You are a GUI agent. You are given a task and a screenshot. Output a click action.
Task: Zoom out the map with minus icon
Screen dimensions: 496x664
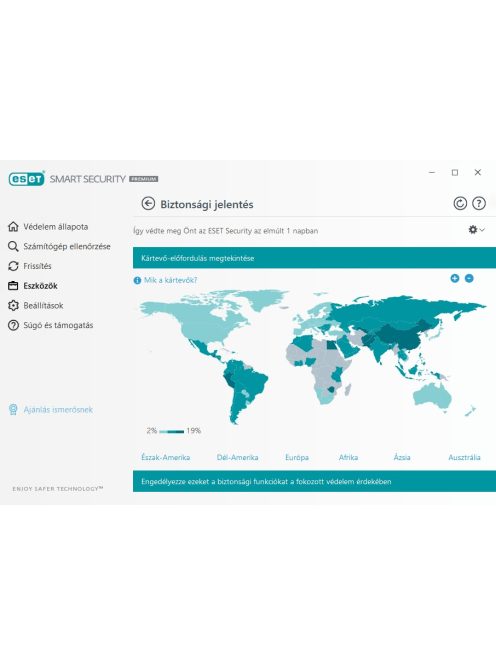[x=469, y=278]
